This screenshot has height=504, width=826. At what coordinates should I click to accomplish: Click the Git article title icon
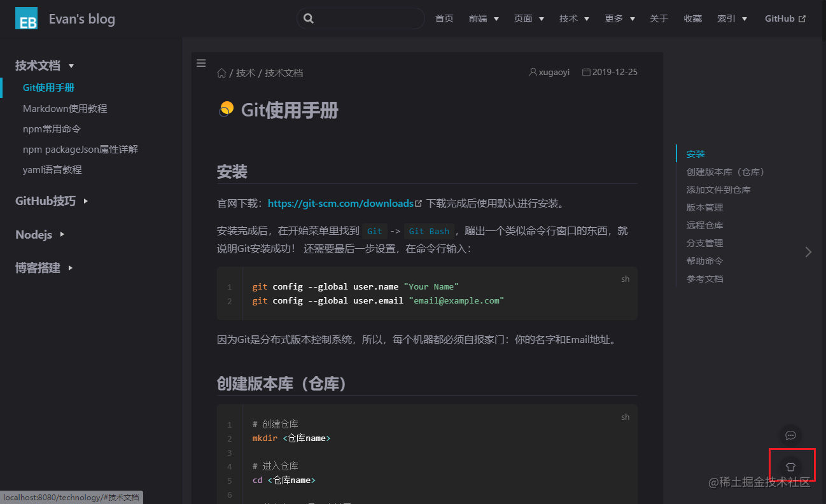(226, 109)
